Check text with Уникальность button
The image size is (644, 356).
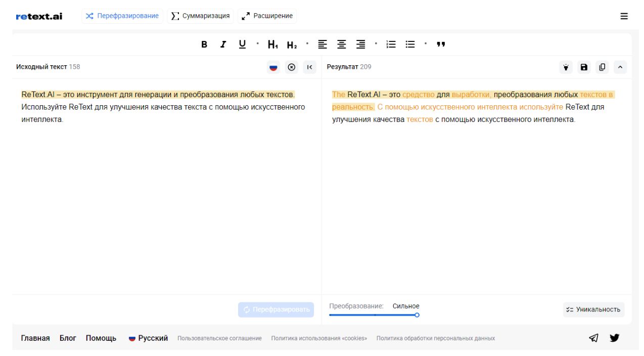(593, 309)
